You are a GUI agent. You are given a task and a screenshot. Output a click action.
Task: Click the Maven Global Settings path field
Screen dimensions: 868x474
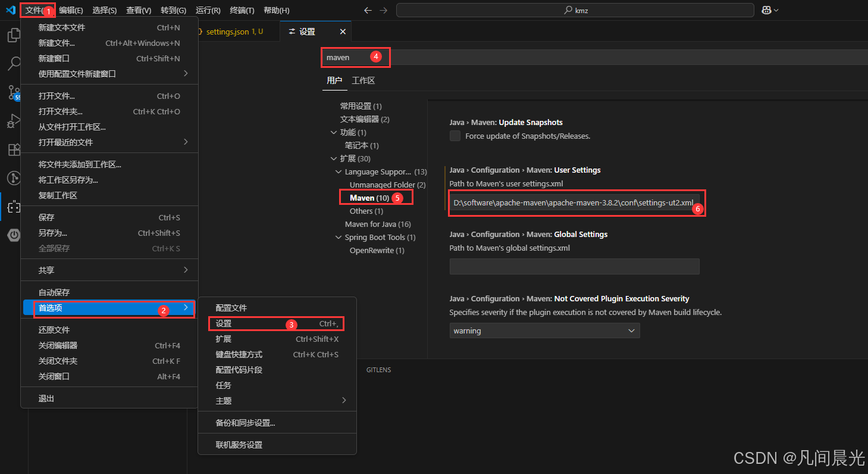[574, 266]
